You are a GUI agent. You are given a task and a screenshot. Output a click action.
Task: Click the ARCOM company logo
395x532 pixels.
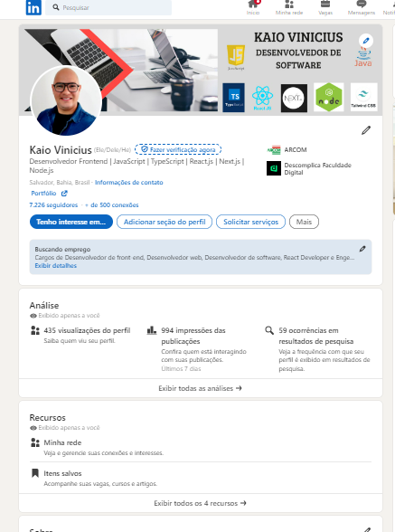274,150
